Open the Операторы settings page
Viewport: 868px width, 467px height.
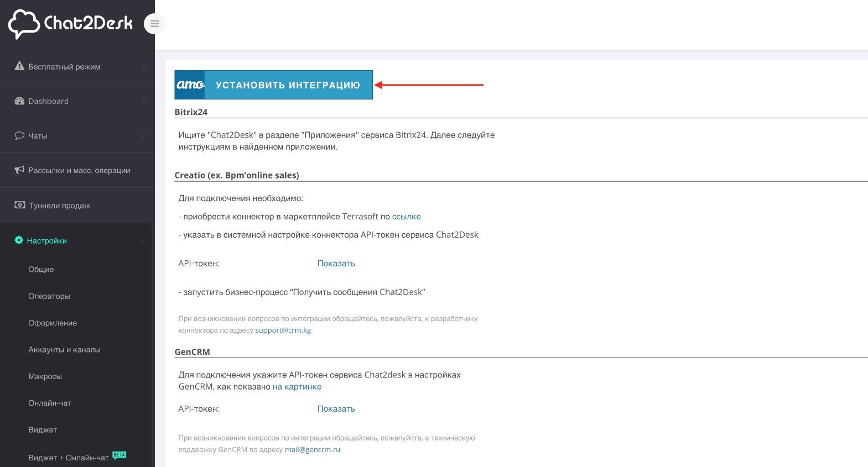point(49,296)
